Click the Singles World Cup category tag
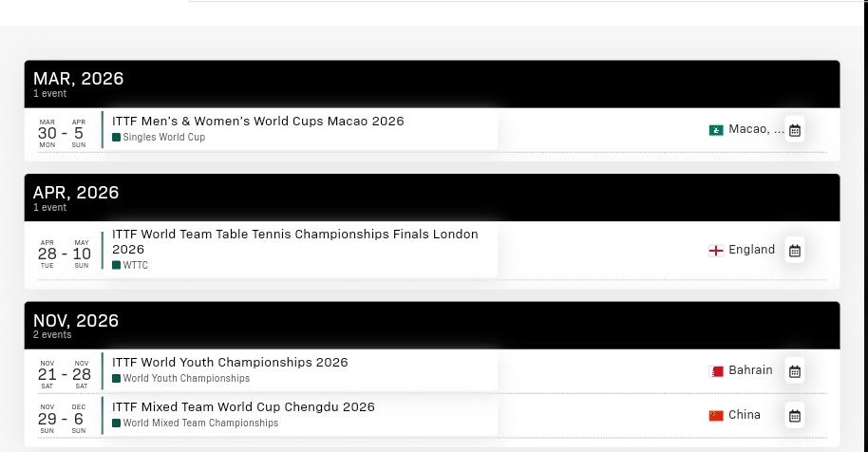 point(163,138)
